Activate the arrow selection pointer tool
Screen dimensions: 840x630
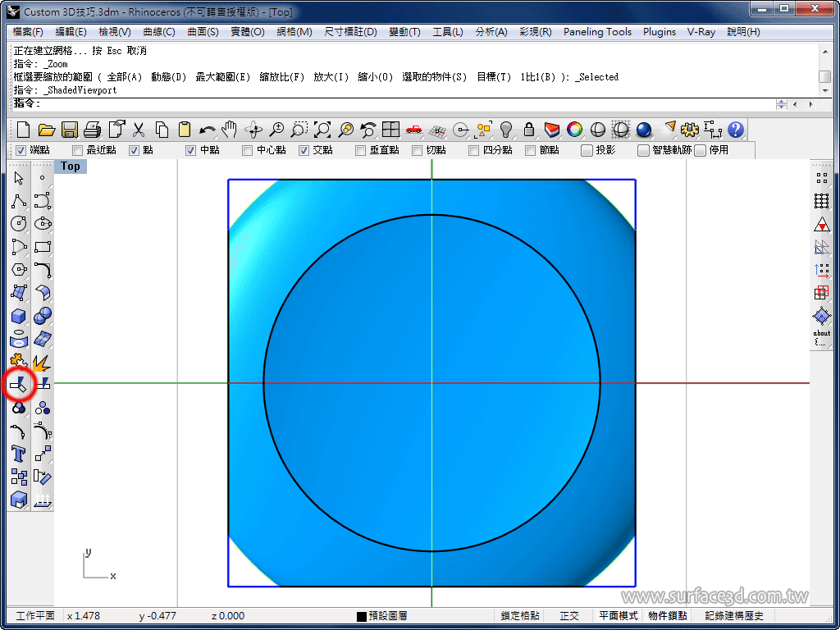[x=19, y=178]
